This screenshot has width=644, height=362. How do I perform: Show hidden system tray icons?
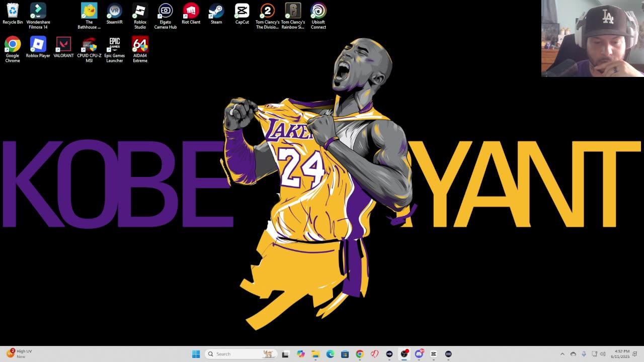click(562, 354)
